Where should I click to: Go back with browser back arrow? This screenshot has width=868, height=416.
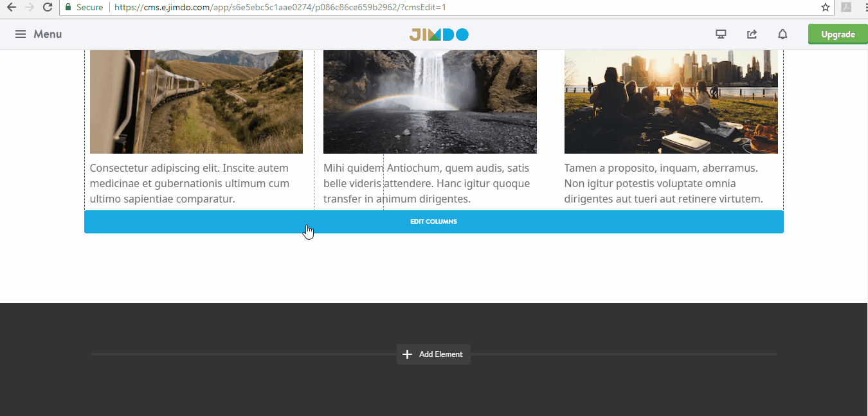pos(11,7)
